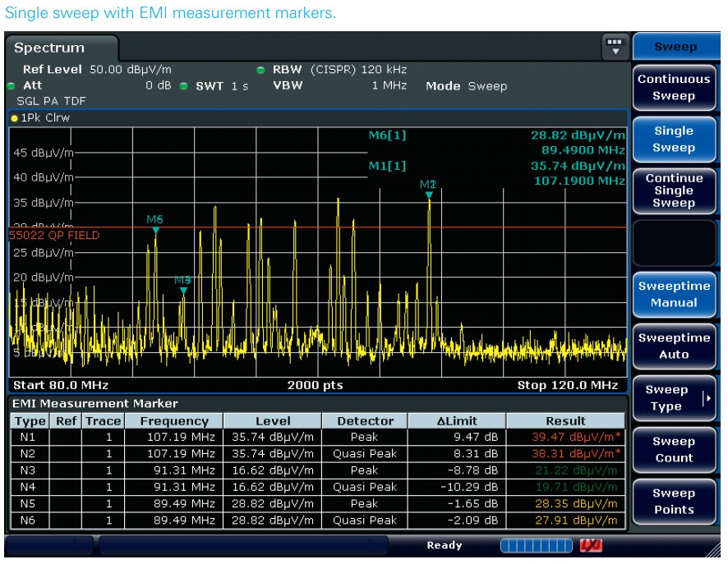
Task: Click the red LXI status icon
Action: pos(590,544)
